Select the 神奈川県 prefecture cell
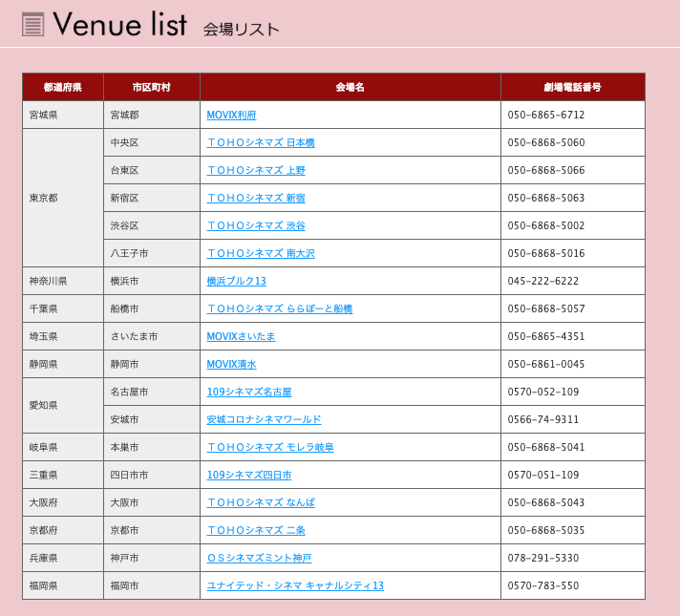The height and width of the screenshot is (616, 680). click(x=63, y=281)
